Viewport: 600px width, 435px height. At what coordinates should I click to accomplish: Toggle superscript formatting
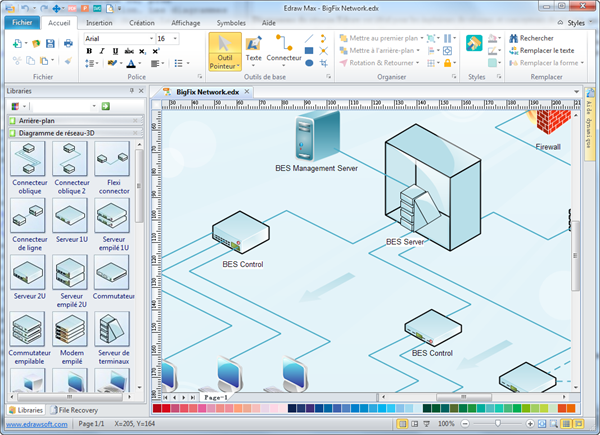156,51
